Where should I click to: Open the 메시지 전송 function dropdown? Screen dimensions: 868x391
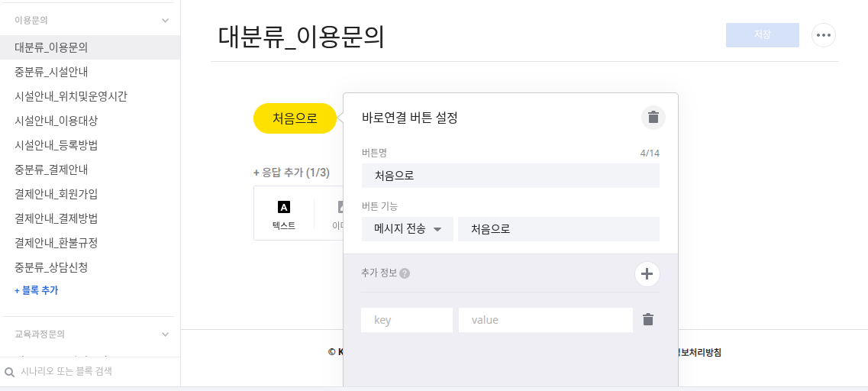[408, 229]
